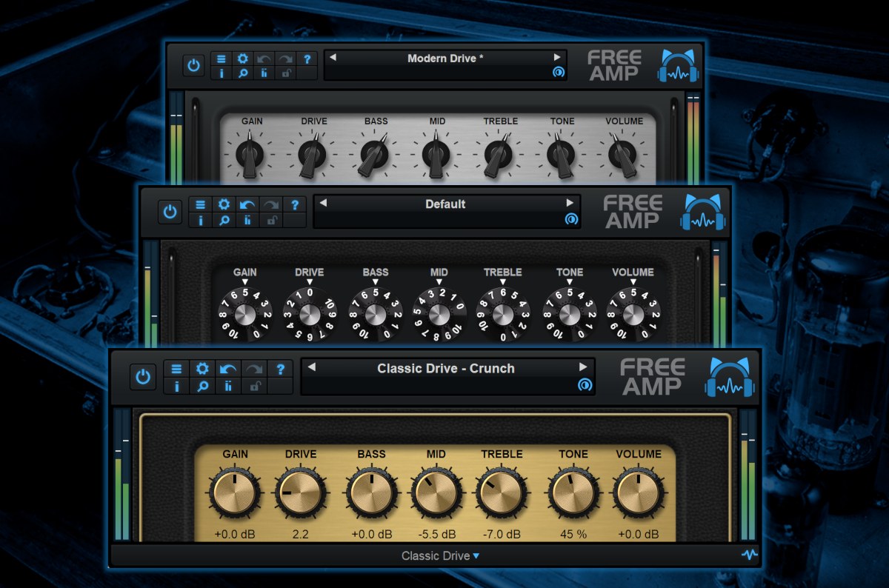Open the main menu in the Modern Drive window
The image size is (889, 588).
click(x=222, y=59)
